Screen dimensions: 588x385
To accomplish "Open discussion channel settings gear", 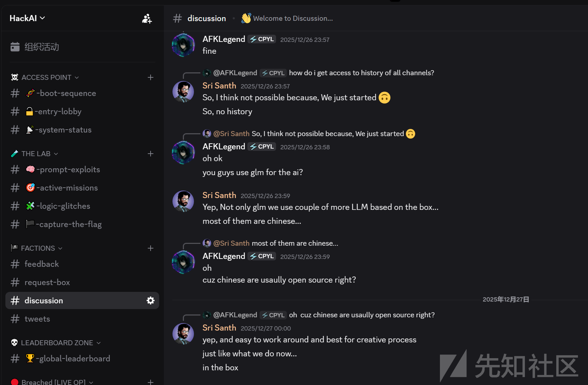I will (151, 300).
